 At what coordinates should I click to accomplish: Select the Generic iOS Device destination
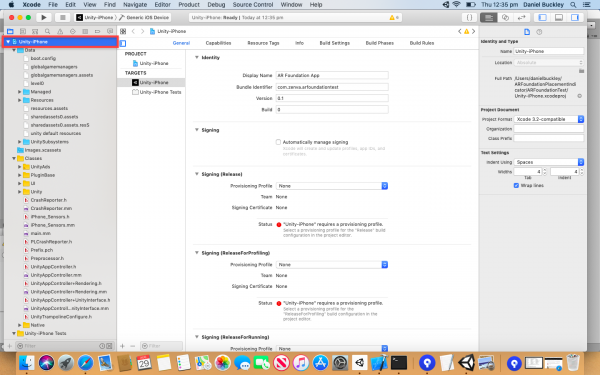(x=144, y=18)
